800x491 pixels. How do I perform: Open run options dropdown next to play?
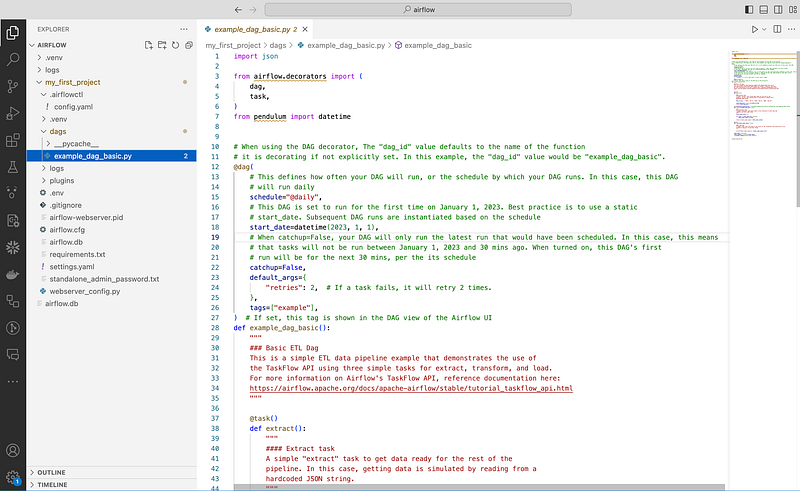click(x=764, y=29)
